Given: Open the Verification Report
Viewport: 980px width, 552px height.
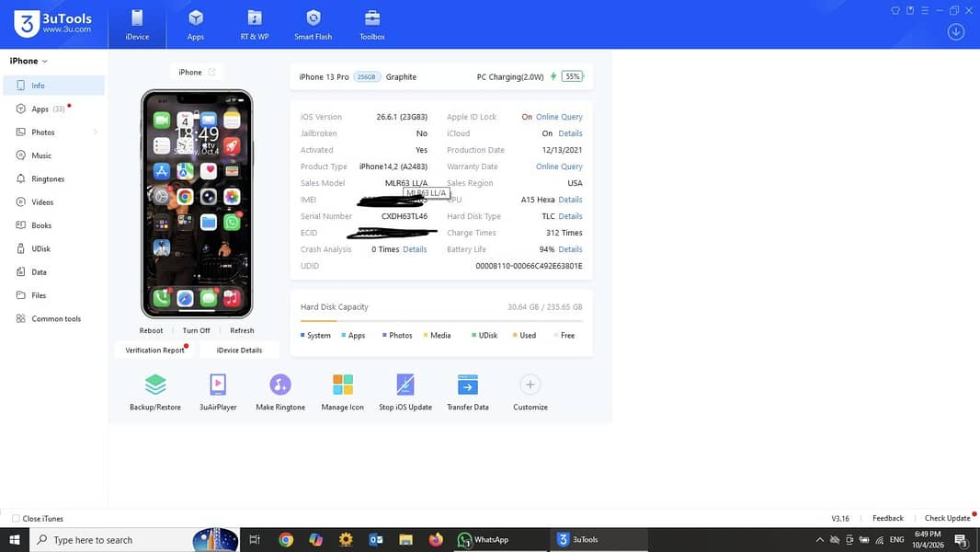Looking at the screenshot, I should click(154, 351).
